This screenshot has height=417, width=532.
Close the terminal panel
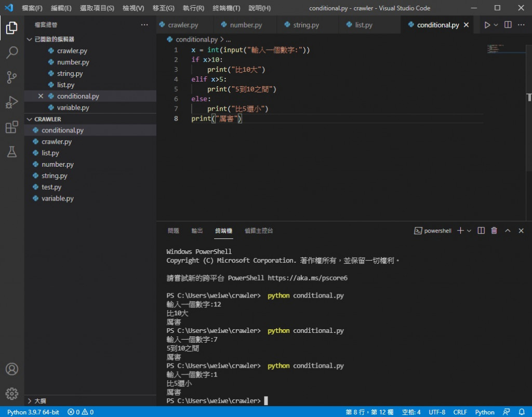[521, 231]
